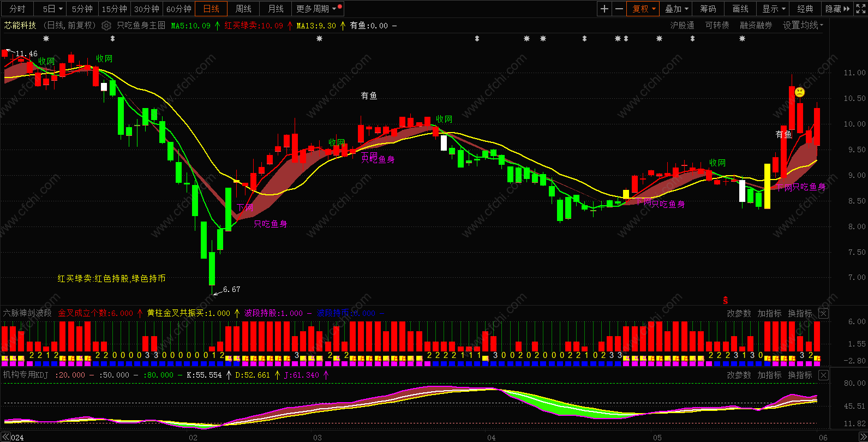This screenshot has height=442, width=868.
Task: Click 波段持股:1.000 label
Action: (x=273, y=313)
